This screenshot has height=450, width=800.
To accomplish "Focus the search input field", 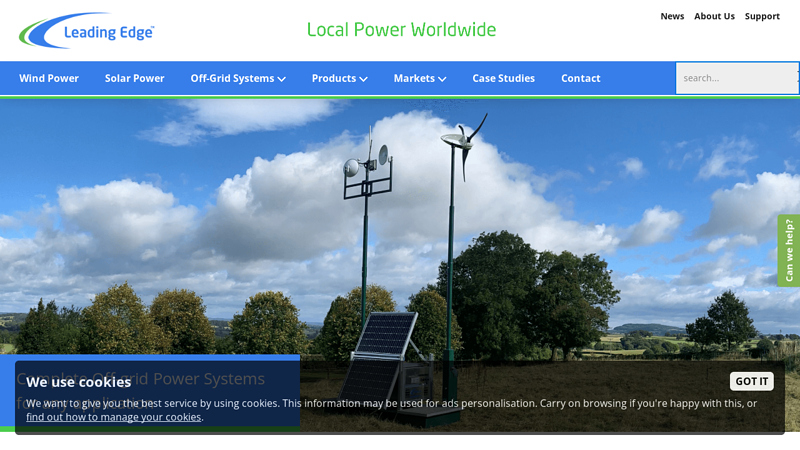I will click(x=737, y=78).
